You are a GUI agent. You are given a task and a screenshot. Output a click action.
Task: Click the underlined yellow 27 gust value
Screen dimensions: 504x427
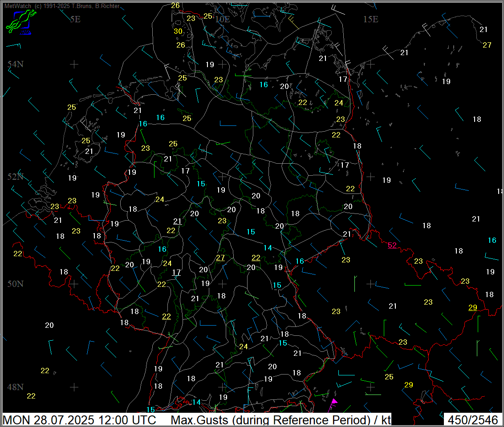click(x=220, y=258)
